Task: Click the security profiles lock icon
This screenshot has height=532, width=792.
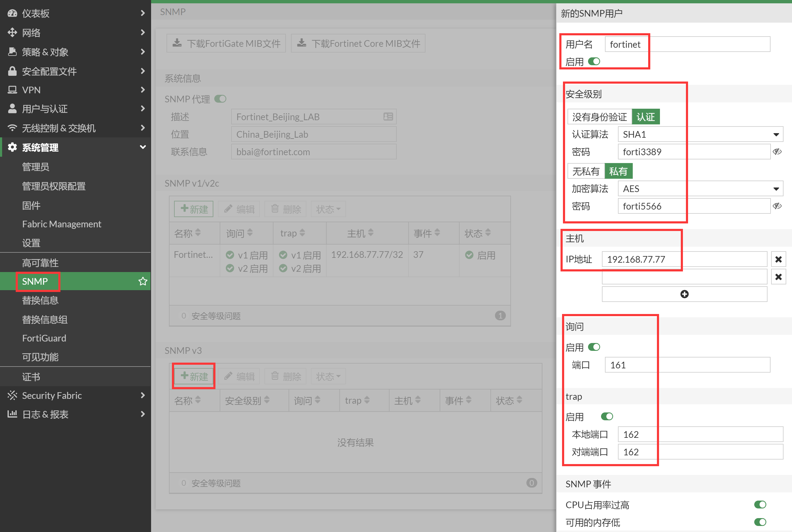Action: (x=12, y=71)
